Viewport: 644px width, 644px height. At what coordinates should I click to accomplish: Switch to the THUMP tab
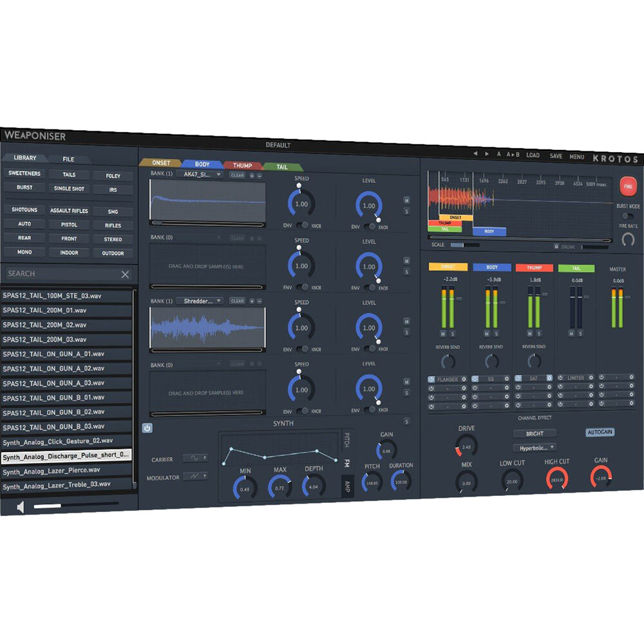click(241, 166)
